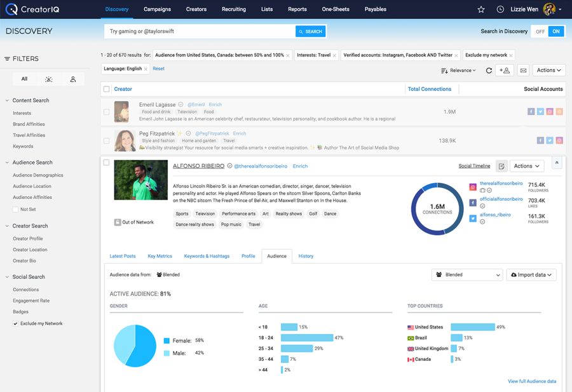Collapse the Content Search filter section
This screenshot has height=392, width=572.
[7, 100]
